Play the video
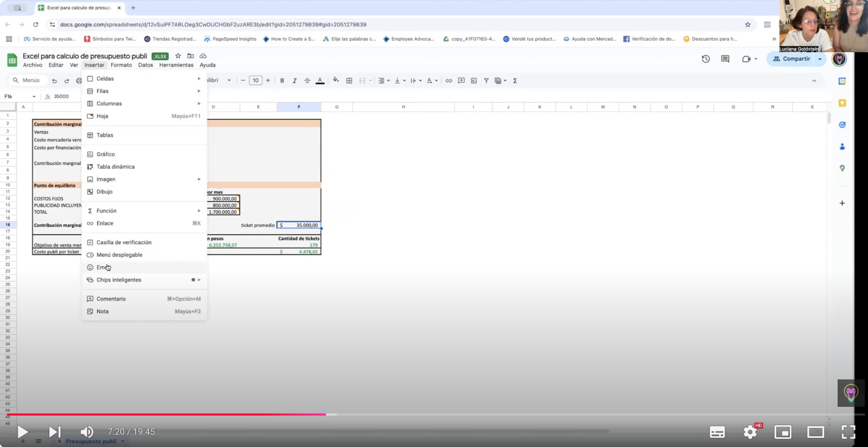The height and width of the screenshot is (447, 868). point(22,432)
